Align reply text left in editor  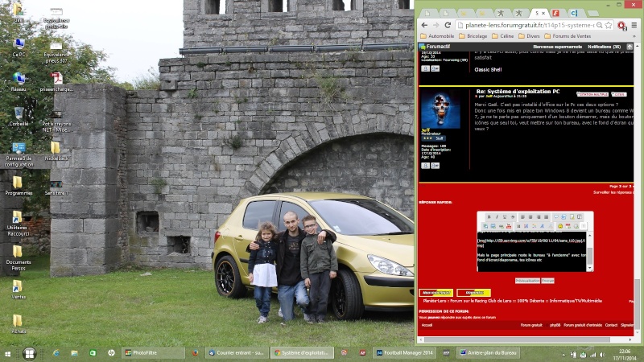click(522, 216)
